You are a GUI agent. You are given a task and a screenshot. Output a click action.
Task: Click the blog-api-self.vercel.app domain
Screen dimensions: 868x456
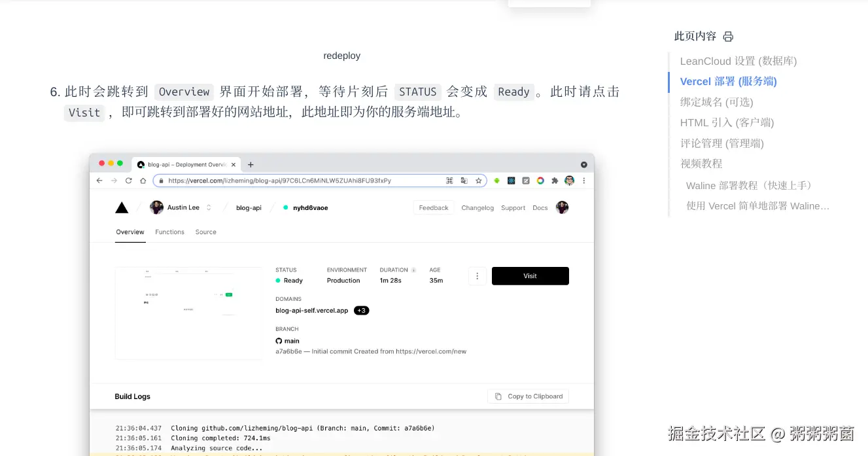[312, 311]
